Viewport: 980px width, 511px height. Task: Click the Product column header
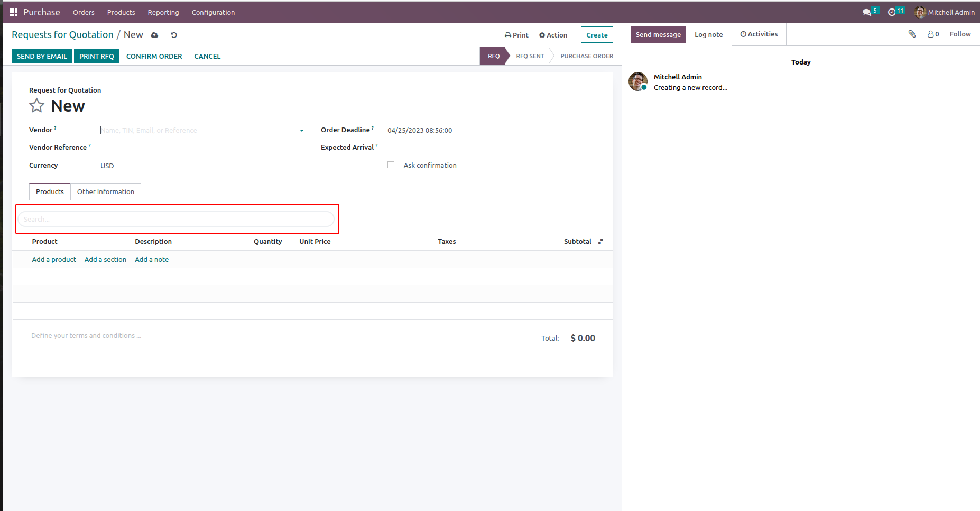click(x=44, y=241)
